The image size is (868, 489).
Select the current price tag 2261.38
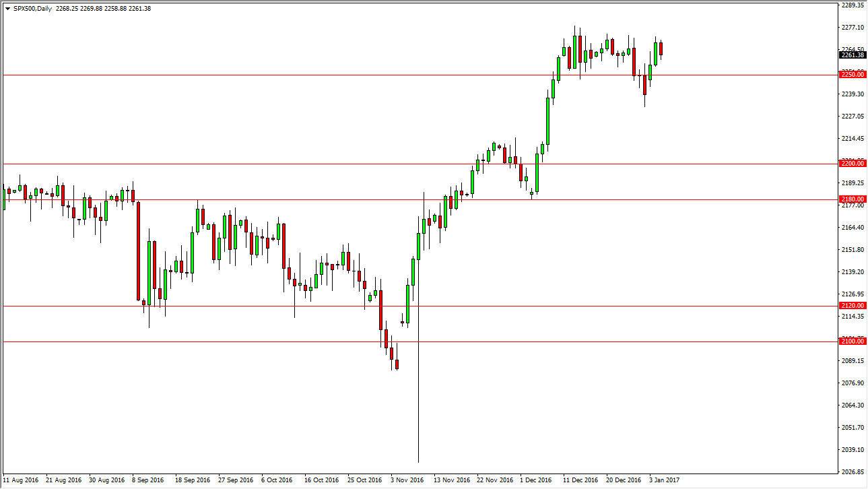(x=853, y=55)
